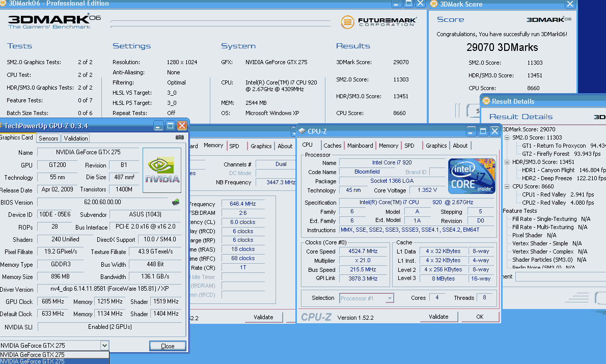Click the QPI Link value in CPU-Z

363,278
